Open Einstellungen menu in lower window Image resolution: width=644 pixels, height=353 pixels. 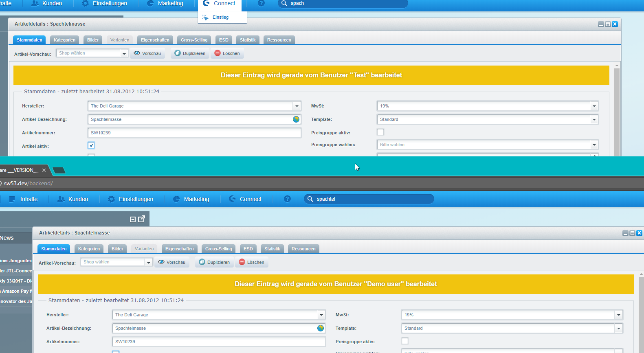point(131,199)
